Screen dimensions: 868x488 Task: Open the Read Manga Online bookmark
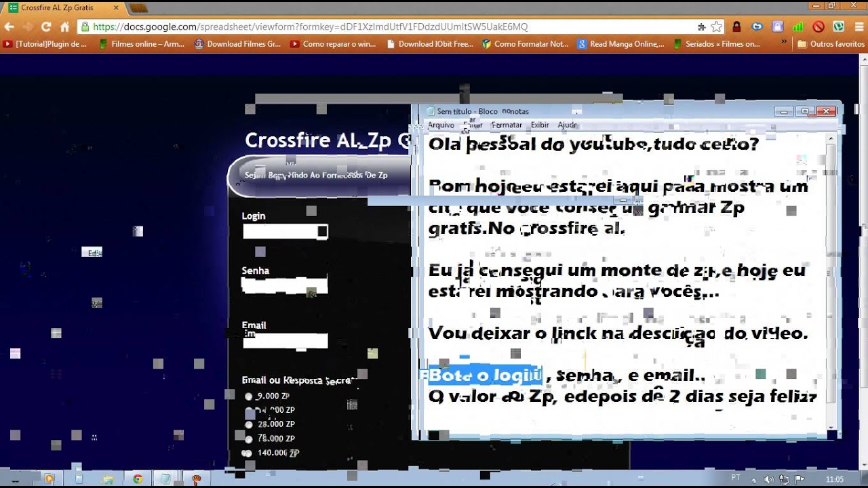click(x=621, y=44)
